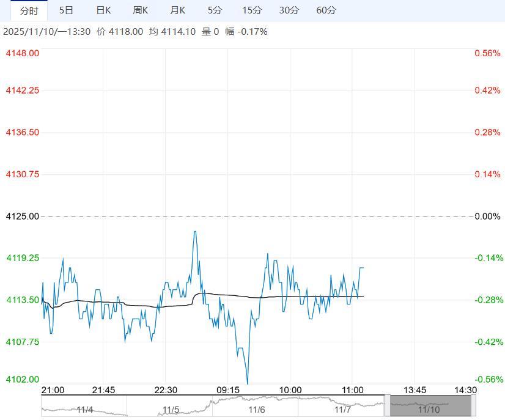Click the left handle of the range selector

388,405
